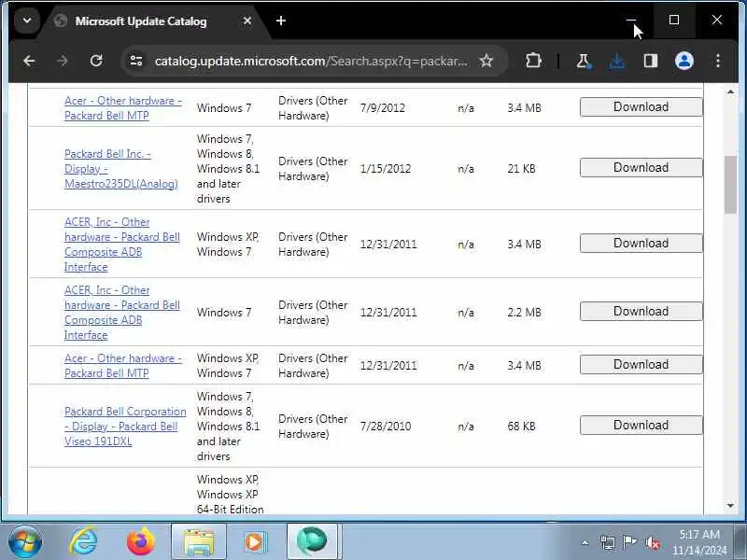This screenshot has height=560, width=747.
Task: Click the 21 KB size cell
Action: [x=521, y=169]
